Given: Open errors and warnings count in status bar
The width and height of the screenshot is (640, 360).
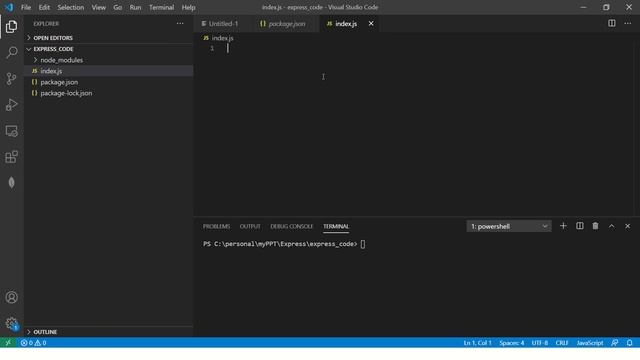Looking at the screenshot, I should (33, 343).
